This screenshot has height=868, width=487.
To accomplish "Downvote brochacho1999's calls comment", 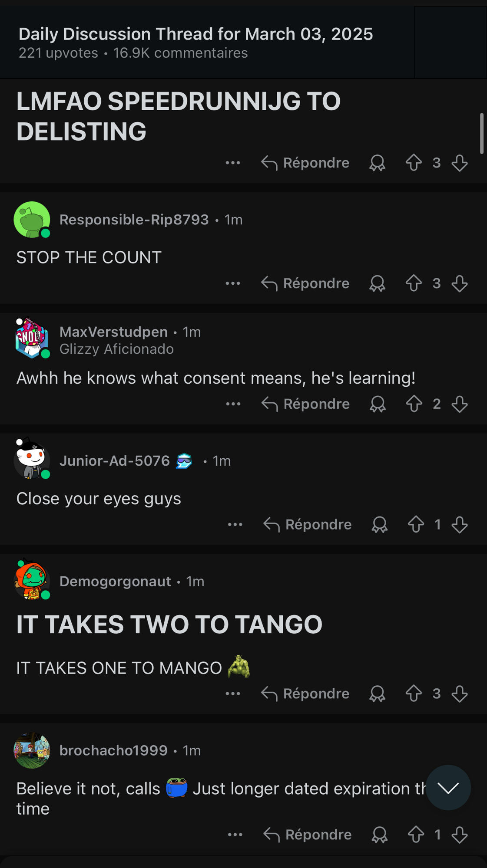I will [460, 835].
